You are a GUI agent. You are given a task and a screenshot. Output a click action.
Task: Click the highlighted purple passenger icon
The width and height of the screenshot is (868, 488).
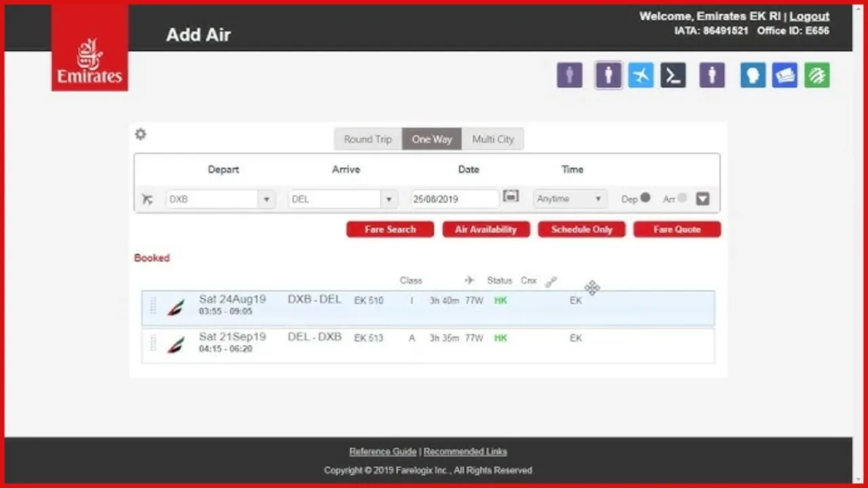click(x=608, y=75)
